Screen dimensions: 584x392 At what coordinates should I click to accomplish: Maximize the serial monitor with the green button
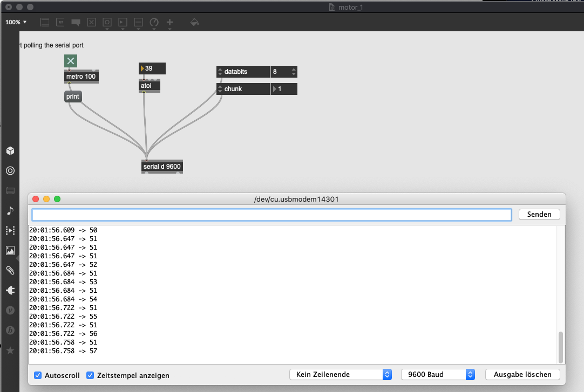[x=57, y=199]
